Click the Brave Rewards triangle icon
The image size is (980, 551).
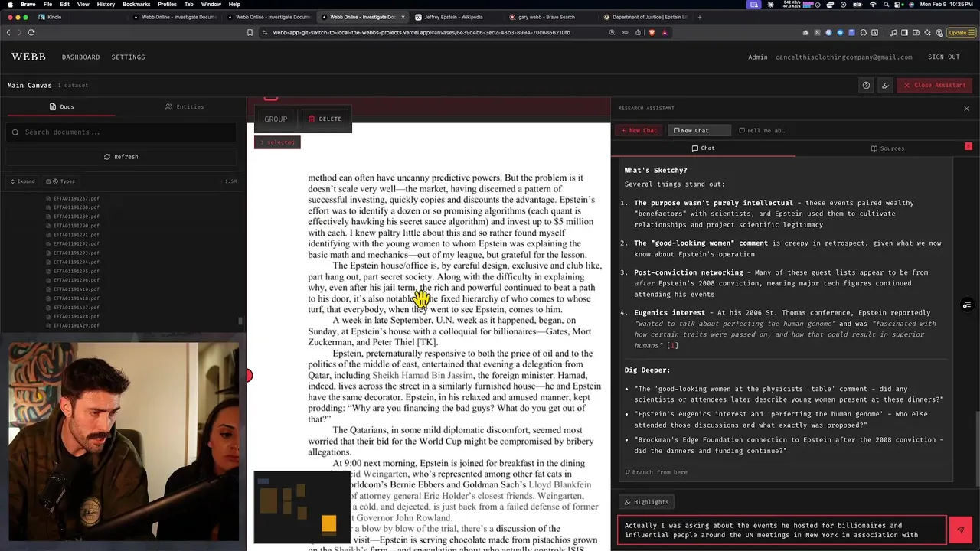click(665, 32)
